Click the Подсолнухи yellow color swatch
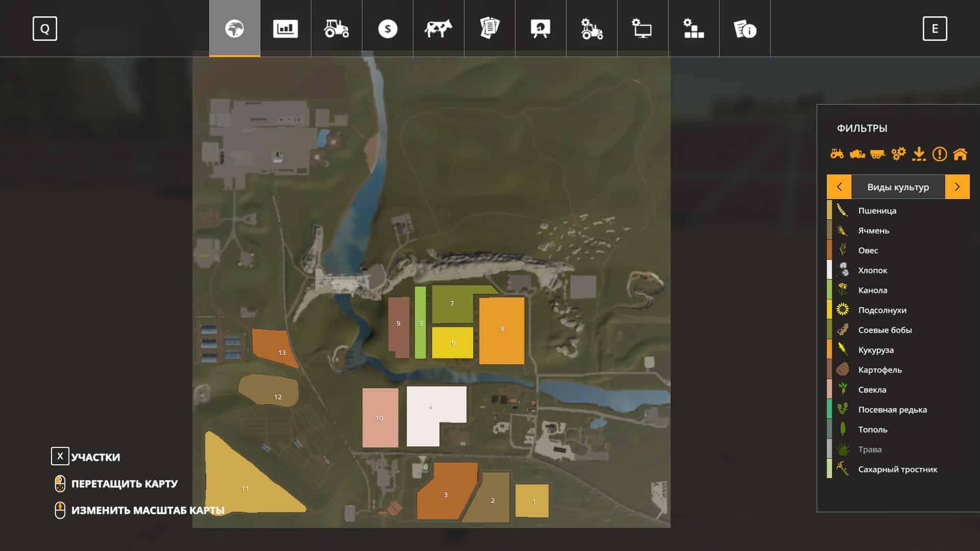The height and width of the screenshot is (551, 980). [829, 310]
